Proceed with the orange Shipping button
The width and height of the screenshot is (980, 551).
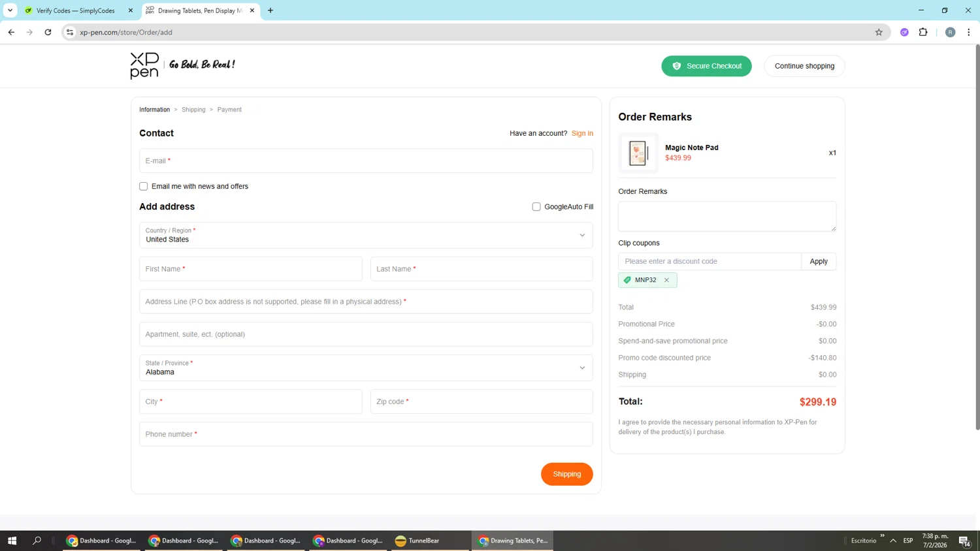coord(566,474)
